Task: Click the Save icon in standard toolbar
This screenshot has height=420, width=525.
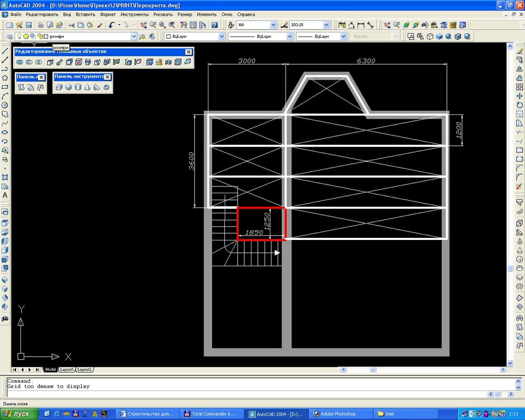Action: tap(28, 25)
